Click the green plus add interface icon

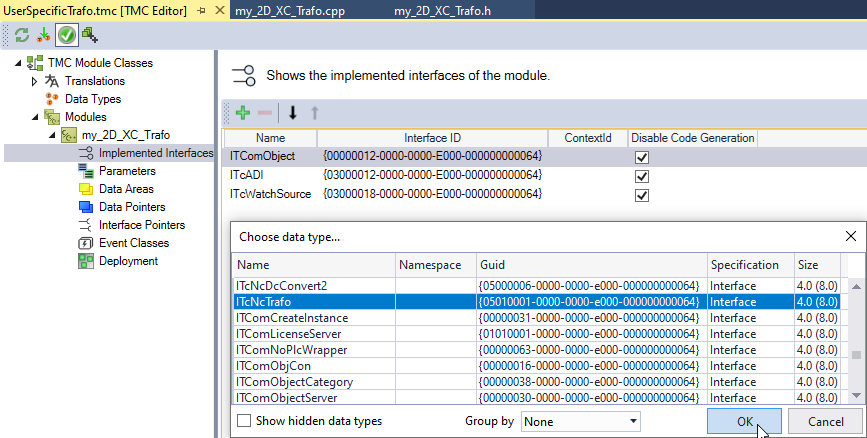243,113
